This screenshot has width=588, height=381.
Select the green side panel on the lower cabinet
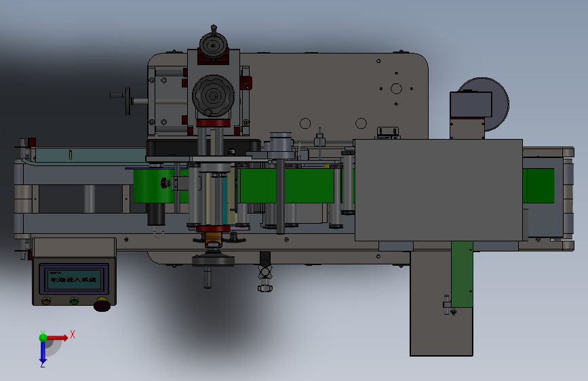pyautogui.click(x=462, y=274)
